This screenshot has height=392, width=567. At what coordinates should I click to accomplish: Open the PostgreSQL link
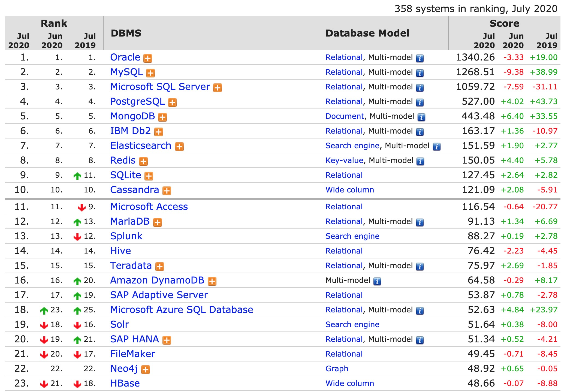[137, 101]
